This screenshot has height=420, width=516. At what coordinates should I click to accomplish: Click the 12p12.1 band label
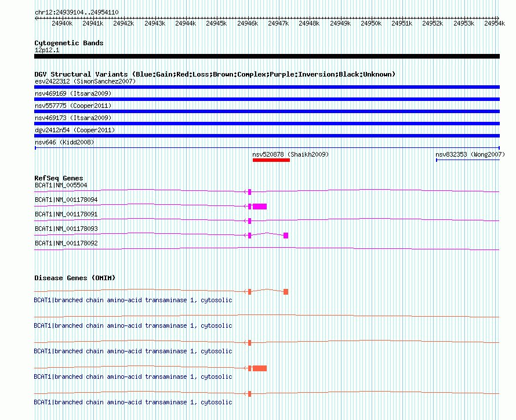[47, 50]
